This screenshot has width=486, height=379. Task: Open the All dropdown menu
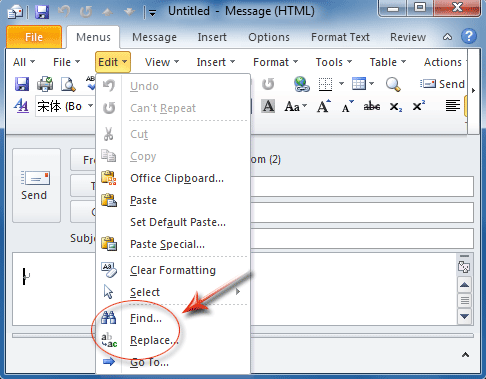point(24,62)
